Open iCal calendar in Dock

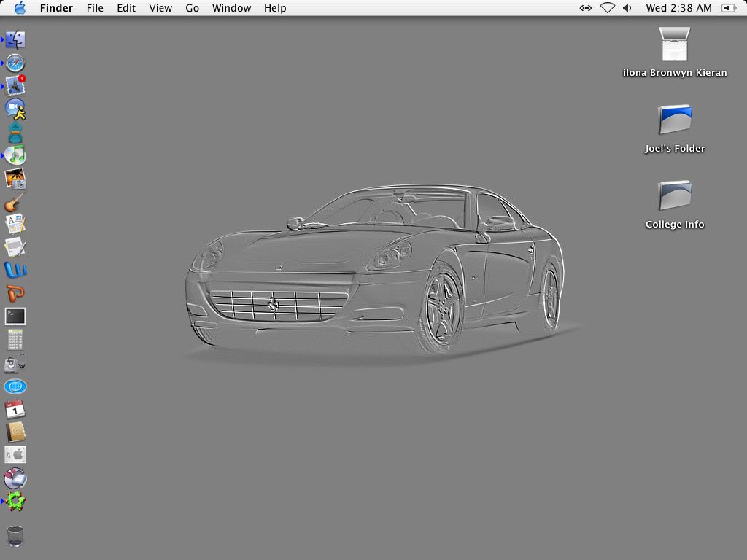(x=15, y=409)
